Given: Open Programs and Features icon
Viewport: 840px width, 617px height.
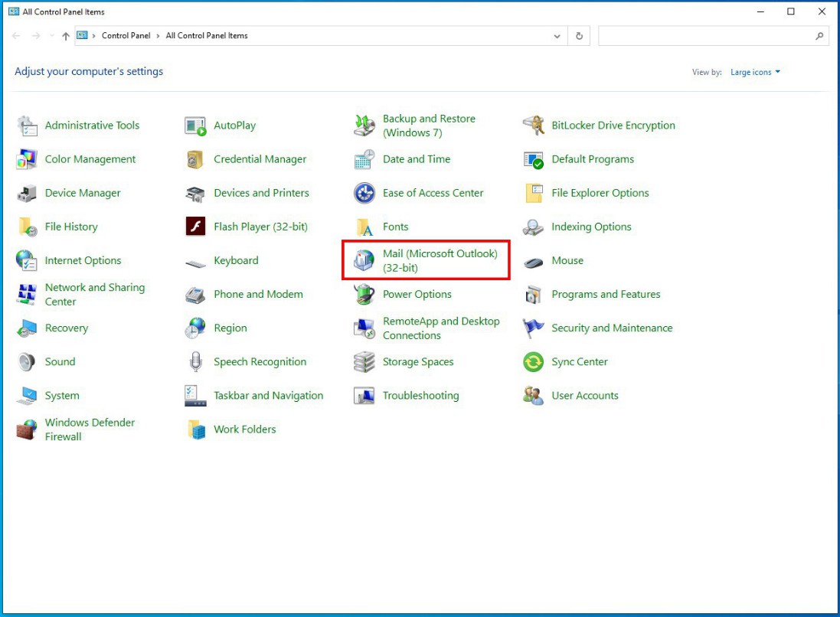Looking at the screenshot, I should click(x=533, y=295).
